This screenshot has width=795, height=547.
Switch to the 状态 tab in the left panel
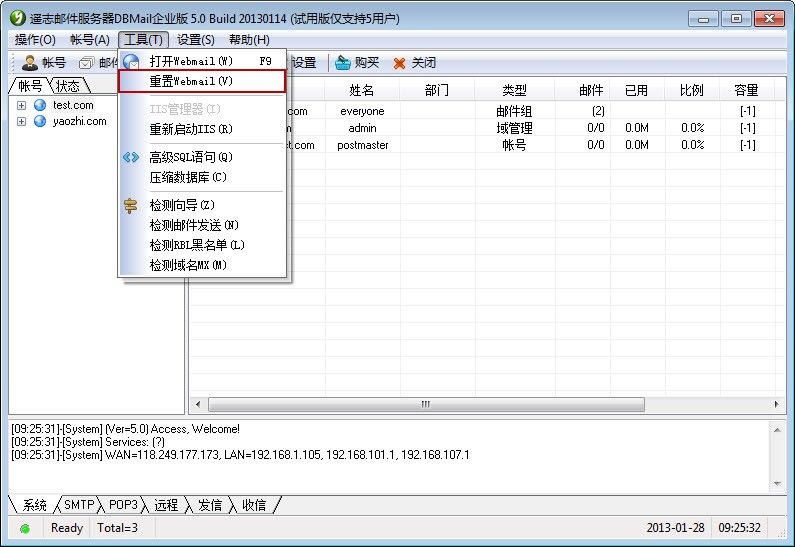68,86
